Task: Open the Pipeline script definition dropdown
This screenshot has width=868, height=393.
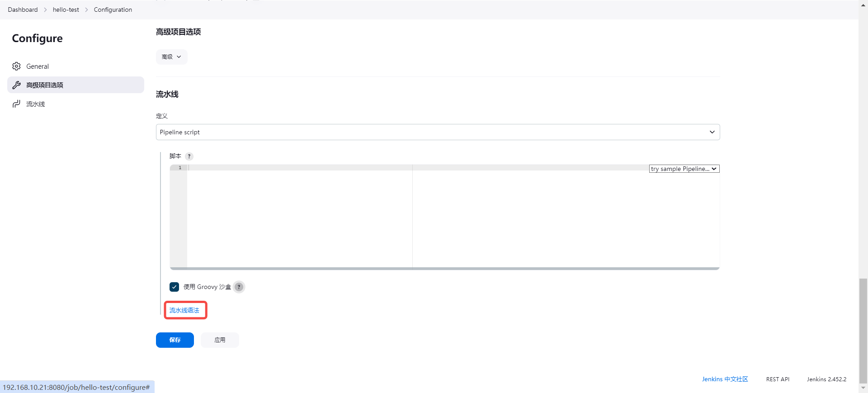Action: pos(438,132)
